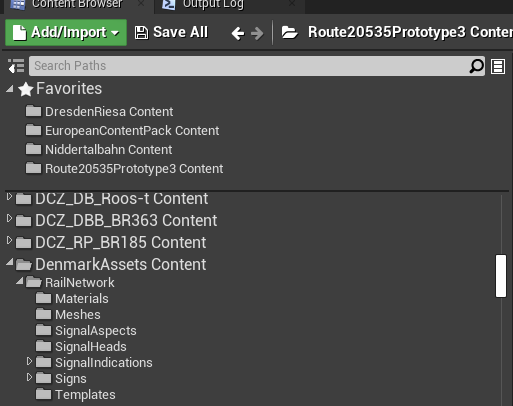Open the Add/Import dropdown button

[66, 32]
